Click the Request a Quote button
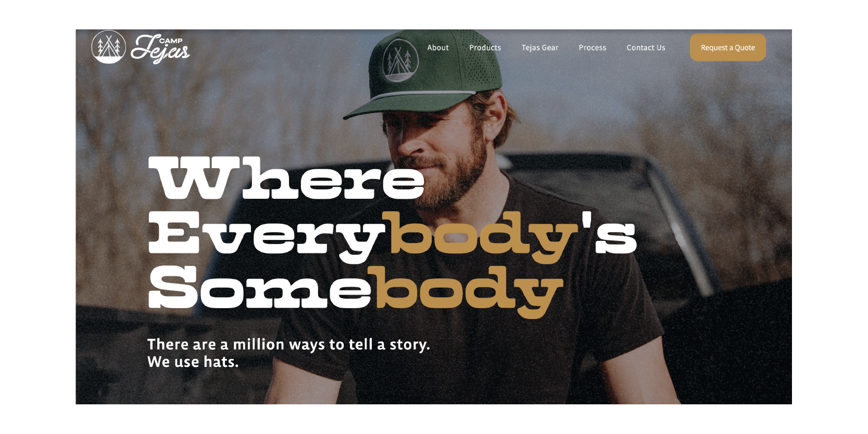Image resolution: width=868 pixels, height=434 pixels. [727, 47]
